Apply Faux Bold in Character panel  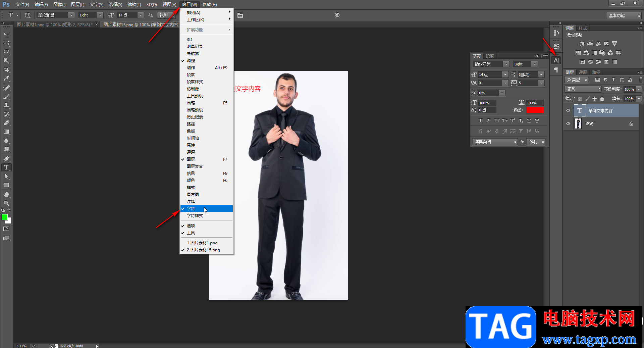[480, 120]
